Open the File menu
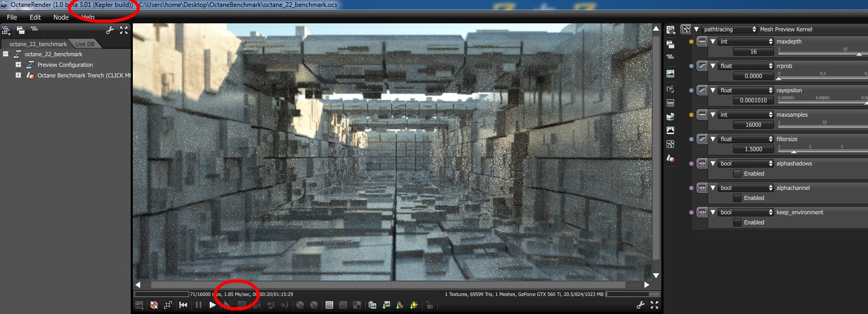Image resolution: width=868 pixels, height=314 pixels. pyautogui.click(x=12, y=17)
